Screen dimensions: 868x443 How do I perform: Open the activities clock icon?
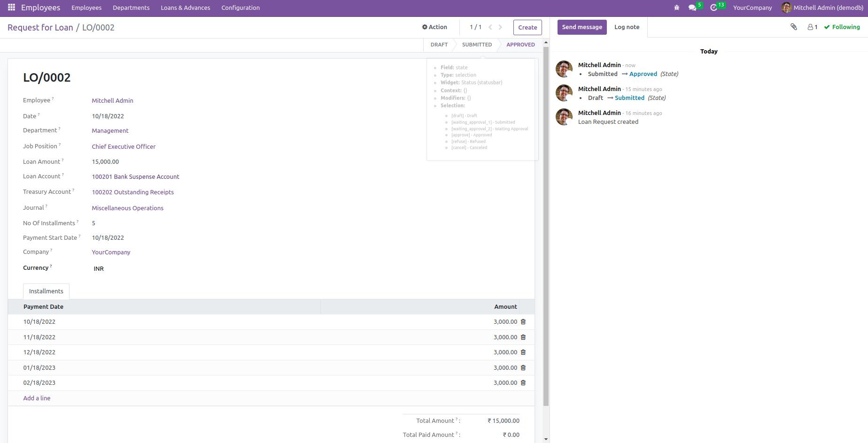click(713, 8)
